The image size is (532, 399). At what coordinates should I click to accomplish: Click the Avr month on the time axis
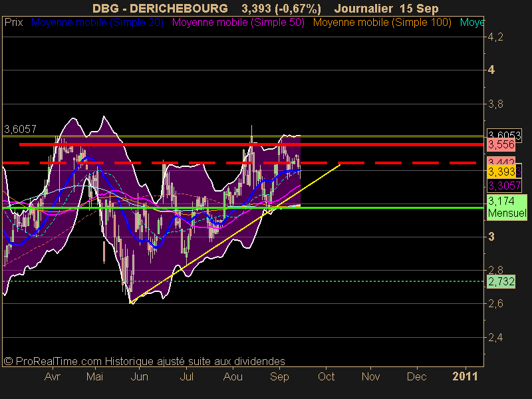(53, 376)
